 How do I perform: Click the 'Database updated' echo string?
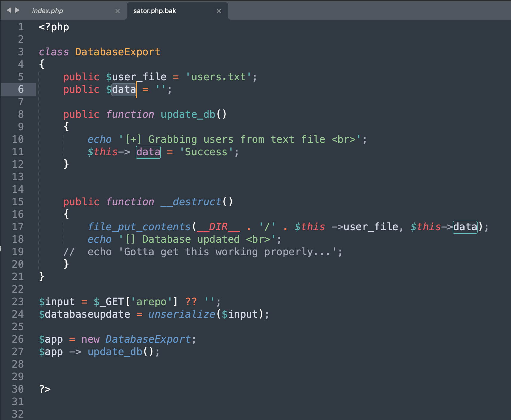[197, 239]
